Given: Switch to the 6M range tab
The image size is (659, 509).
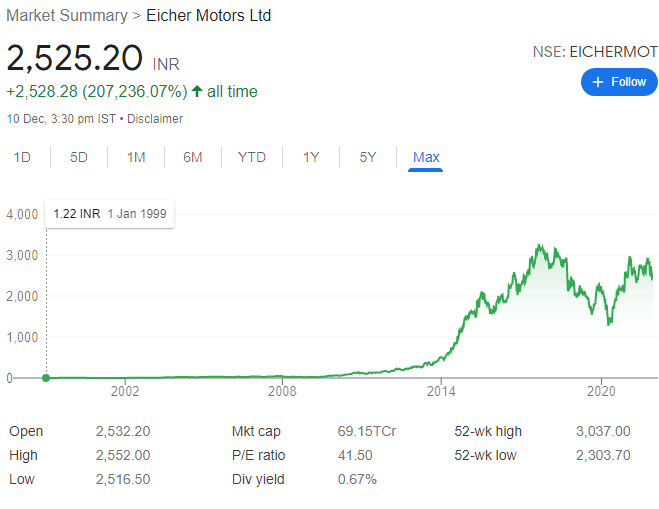Looking at the screenshot, I should tap(193, 157).
